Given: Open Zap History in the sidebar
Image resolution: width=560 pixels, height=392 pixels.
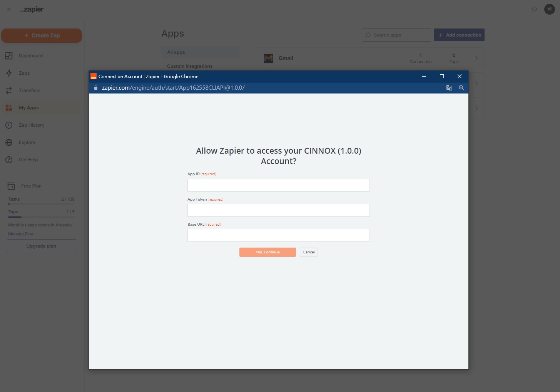Looking at the screenshot, I should click(x=32, y=125).
